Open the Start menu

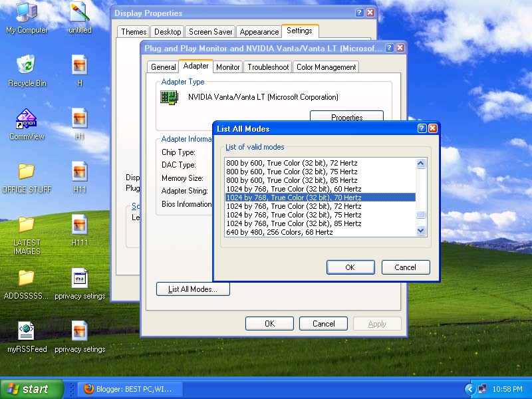(x=32, y=389)
